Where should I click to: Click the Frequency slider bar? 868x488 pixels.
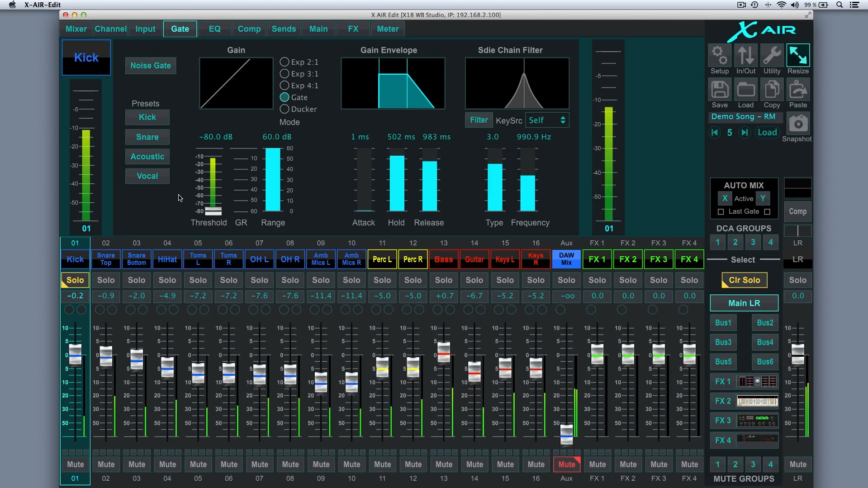click(x=527, y=179)
